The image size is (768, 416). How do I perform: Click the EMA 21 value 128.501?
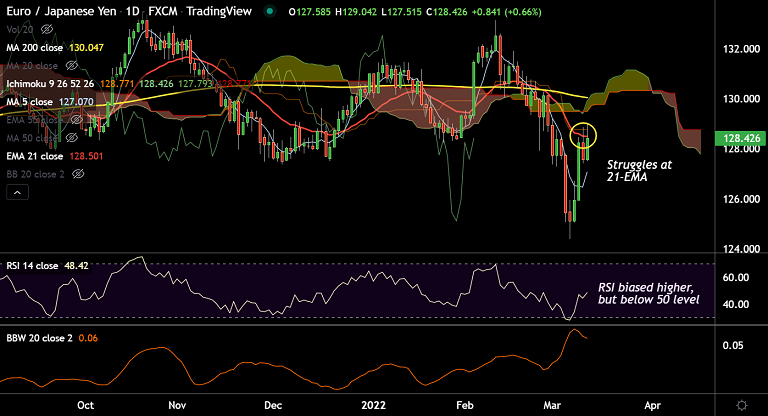tap(86, 156)
